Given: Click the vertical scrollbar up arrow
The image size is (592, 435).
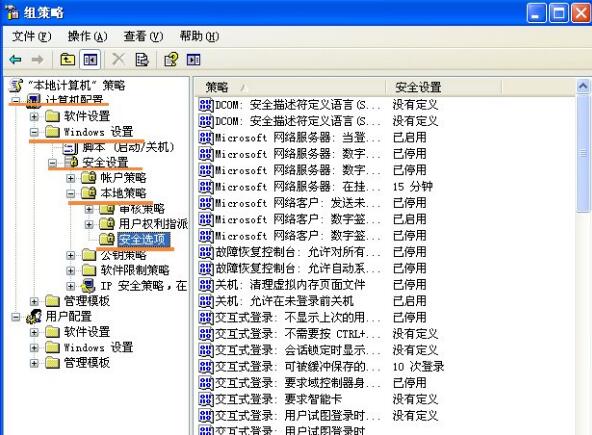Looking at the screenshot, I should coord(583,86).
